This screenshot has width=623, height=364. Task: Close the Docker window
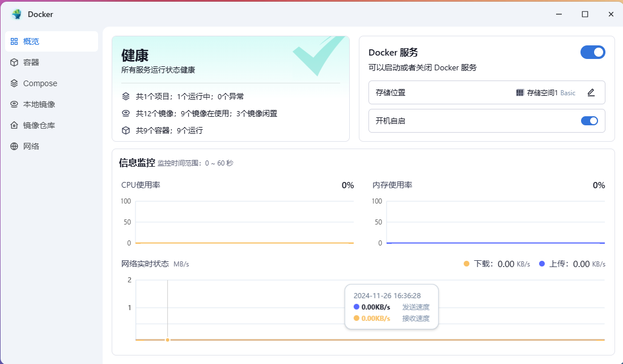click(x=611, y=14)
